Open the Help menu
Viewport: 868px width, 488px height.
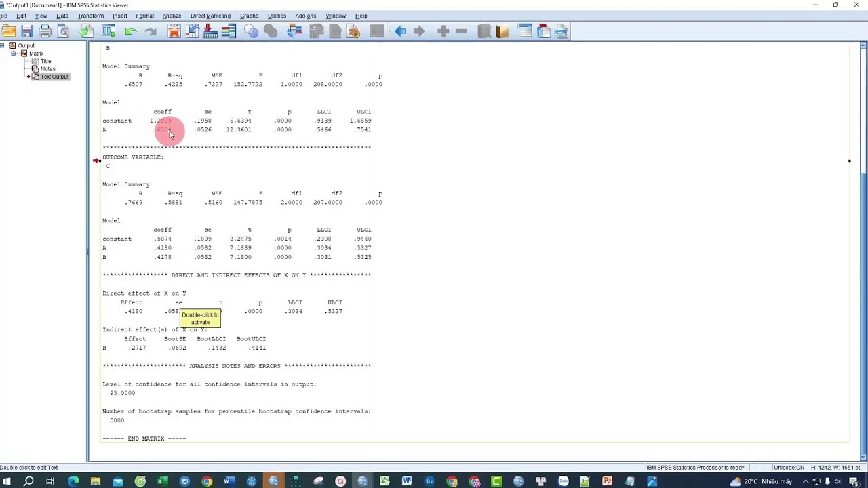pos(361,16)
